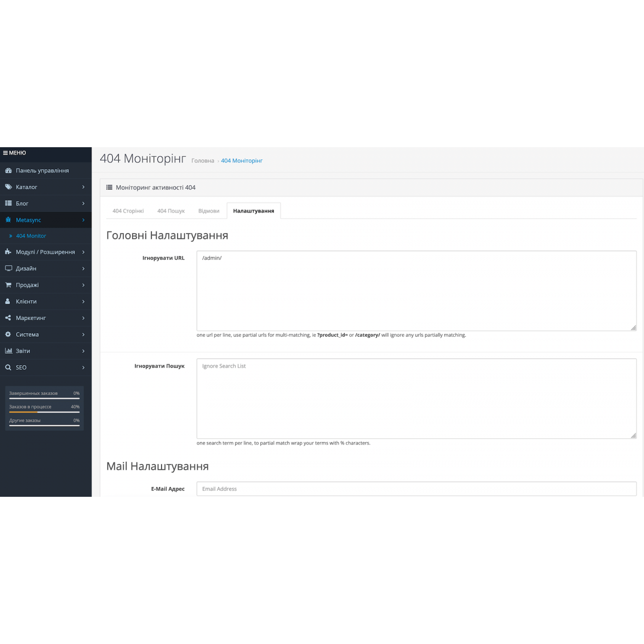644x644 pixels.
Task: Click the SEO magnifier icon
Action: tap(8, 368)
